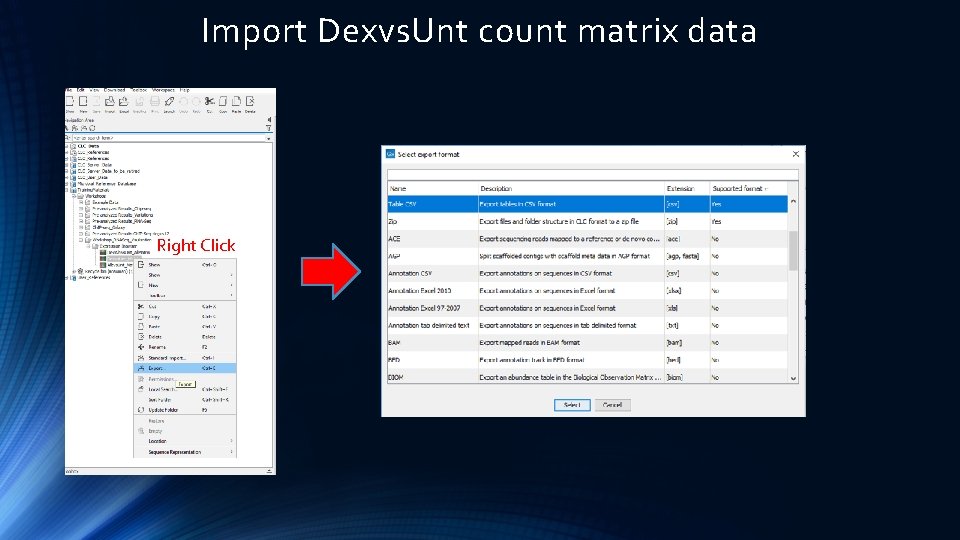
Task: Click the Import icon in the toolbar
Action: coord(110,101)
